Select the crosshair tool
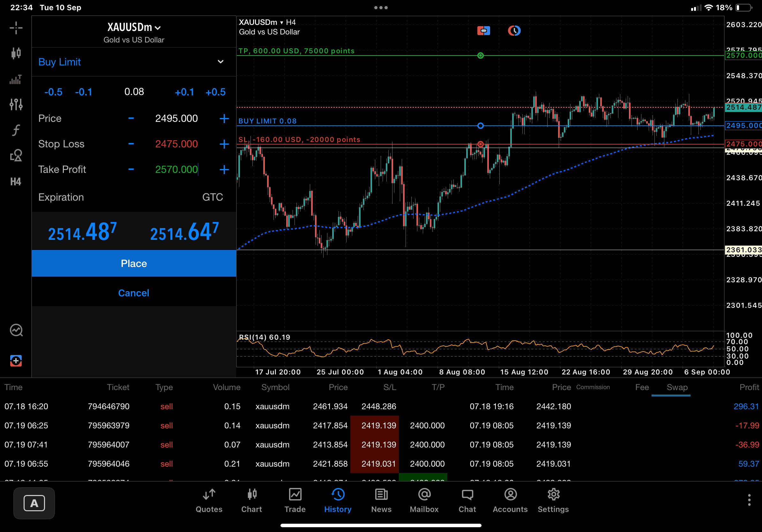 click(16, 27)
